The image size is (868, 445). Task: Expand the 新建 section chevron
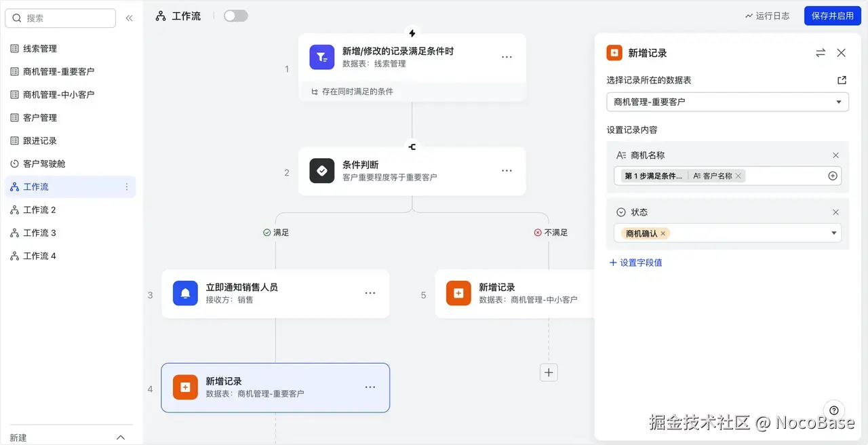121,438
